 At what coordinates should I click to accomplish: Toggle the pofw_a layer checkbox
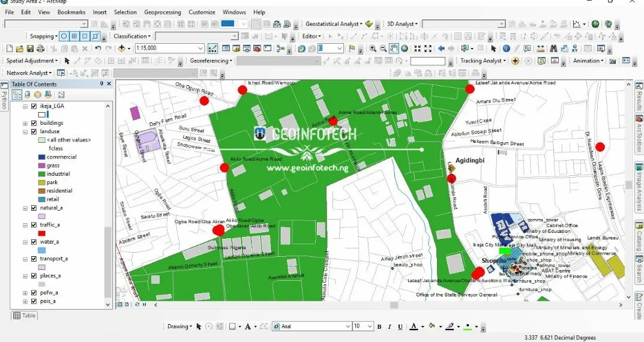(34, 293)
